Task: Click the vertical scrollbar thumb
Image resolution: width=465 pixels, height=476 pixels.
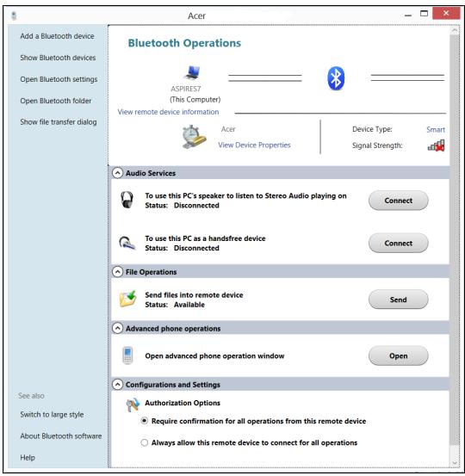Action: pyautogui.click(x=455, y=240)
